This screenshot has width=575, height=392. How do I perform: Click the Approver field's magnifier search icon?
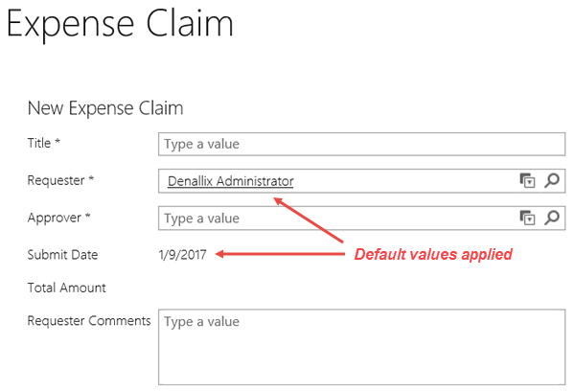coord(551,218)
